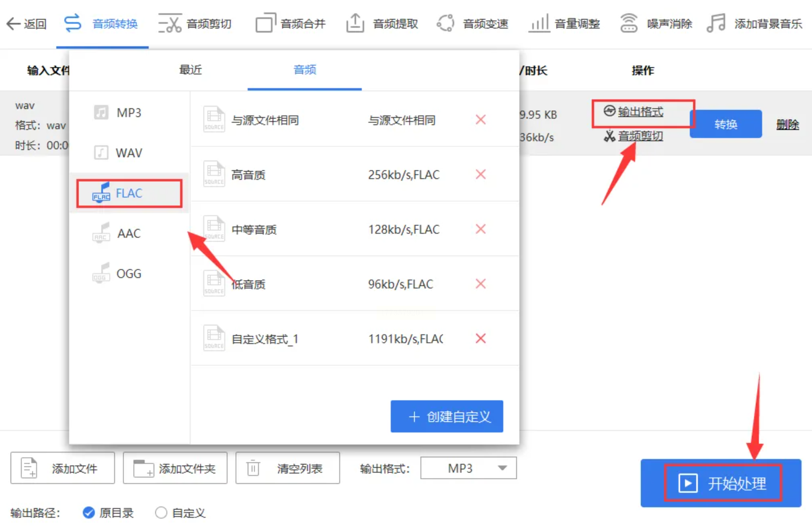The image size is (812, 527).
Task: Switch to the 最近 (recent) tab
Action: pyautogui.click(x=190, y=70)
